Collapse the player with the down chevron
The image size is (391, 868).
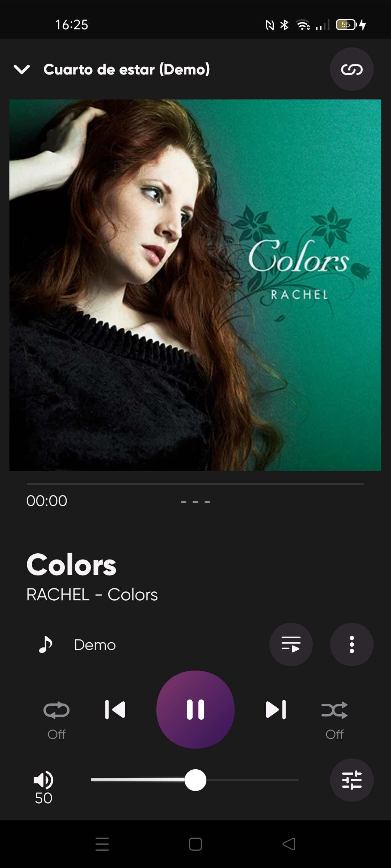[22, 69]
